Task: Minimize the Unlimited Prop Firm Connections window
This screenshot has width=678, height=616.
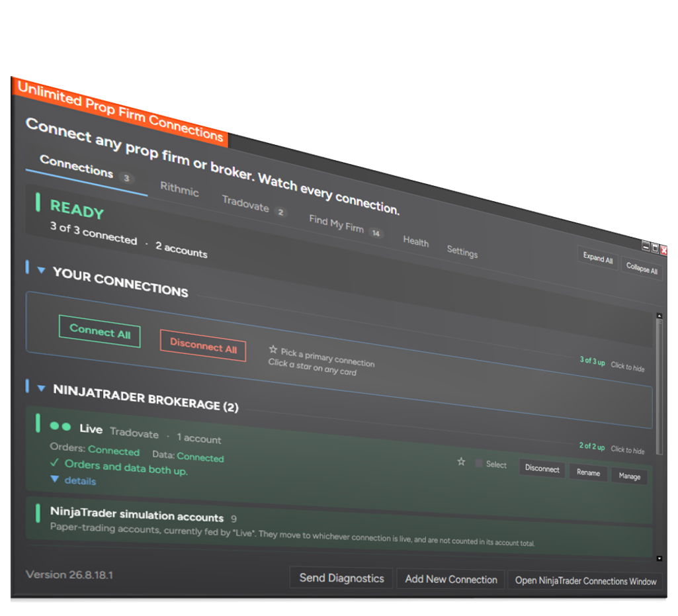Action: [646, 246]
